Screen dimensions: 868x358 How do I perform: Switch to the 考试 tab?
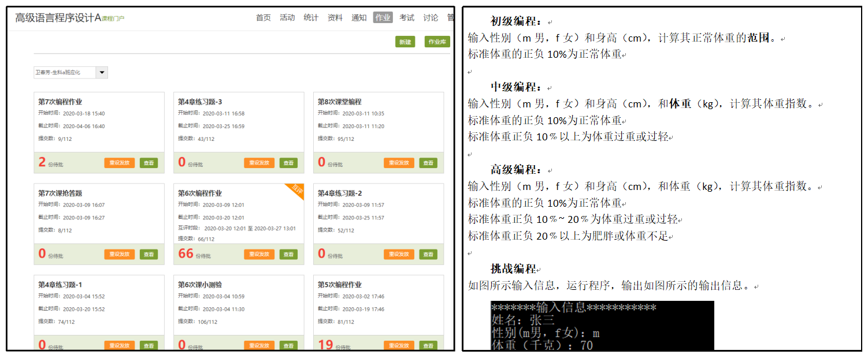coord(407,18)
